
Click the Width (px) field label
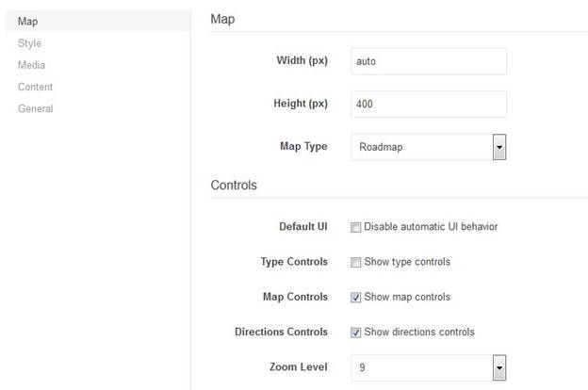click(302, 60)
